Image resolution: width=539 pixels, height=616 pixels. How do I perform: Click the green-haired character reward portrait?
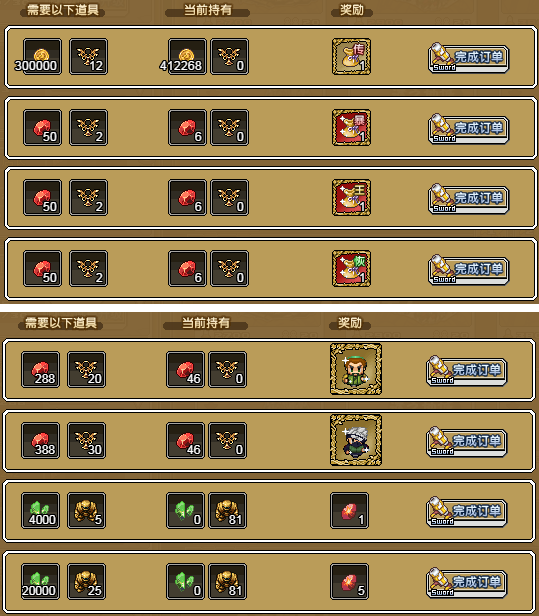[356, 369]
